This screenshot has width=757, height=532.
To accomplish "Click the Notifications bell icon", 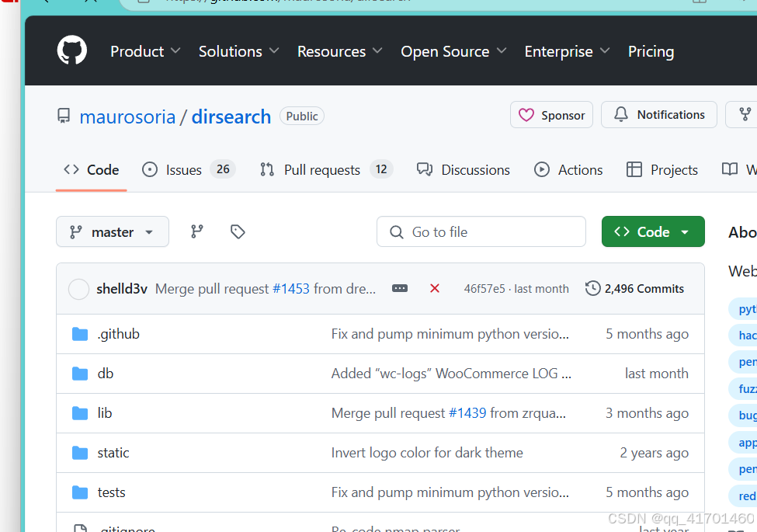I will pyautogui.click(x=621, y=115).
